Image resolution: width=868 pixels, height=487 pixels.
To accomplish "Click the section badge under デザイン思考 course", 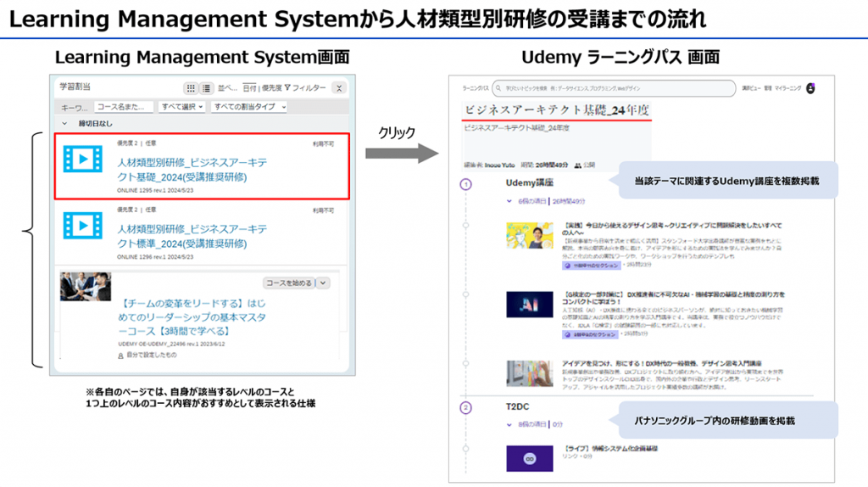I will coord(591,266).
